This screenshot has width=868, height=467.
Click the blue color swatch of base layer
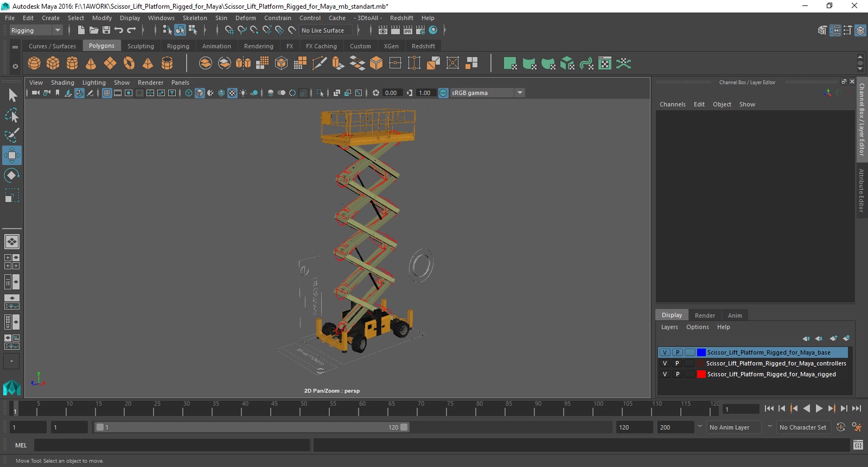[701, 352]
